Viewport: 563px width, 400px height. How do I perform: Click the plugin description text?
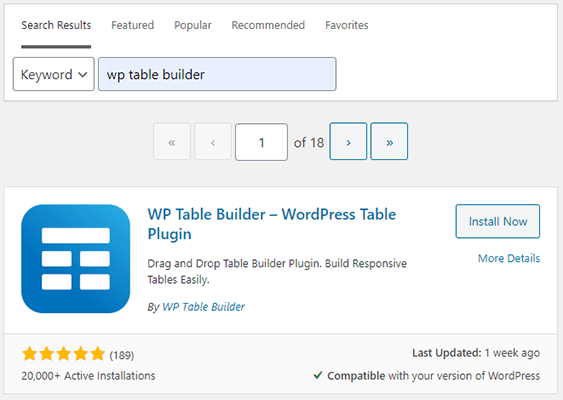[x=277, y=271]
